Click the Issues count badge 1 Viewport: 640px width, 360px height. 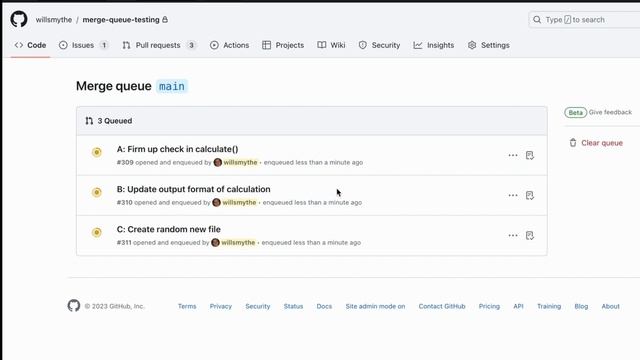(104, 45)
